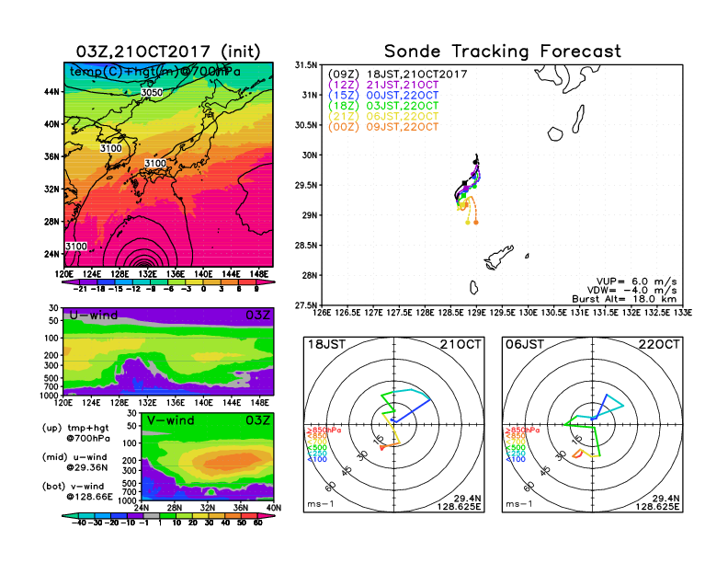Click the 'VUP= 6.0 m/s' value
Viewport: 728px width, 563px height.
tap(636, 281)
